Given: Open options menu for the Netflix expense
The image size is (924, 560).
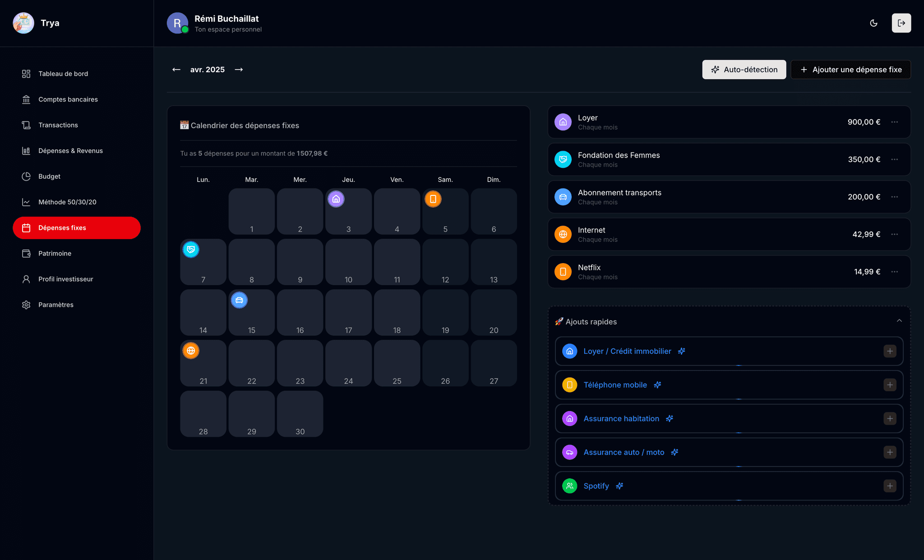Looking at the screenshot, I should [894, 272].
